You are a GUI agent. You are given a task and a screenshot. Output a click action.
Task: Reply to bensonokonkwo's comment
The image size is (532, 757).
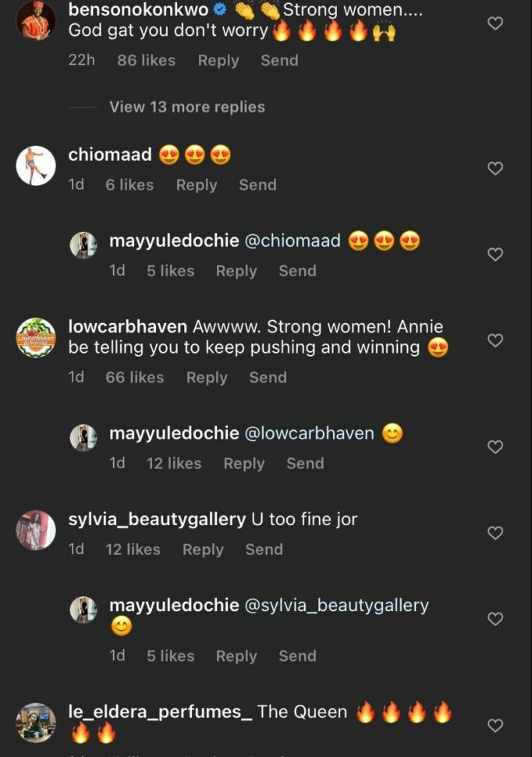click(218, 60)
